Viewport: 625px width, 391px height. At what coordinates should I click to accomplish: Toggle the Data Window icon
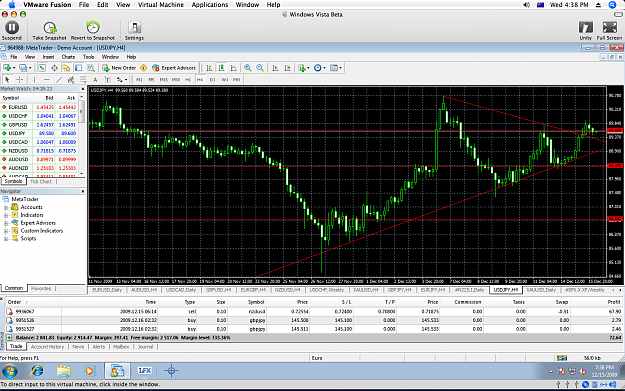[54, 68]
